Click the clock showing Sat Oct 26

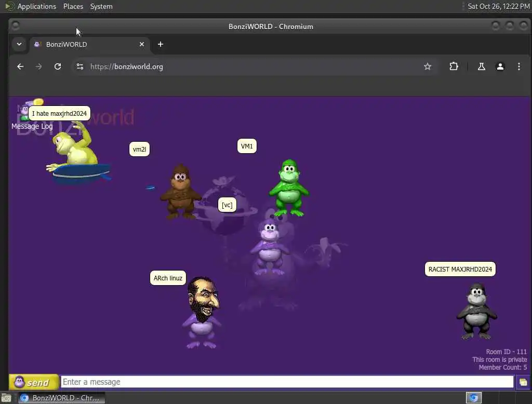(x=498, y=6)
